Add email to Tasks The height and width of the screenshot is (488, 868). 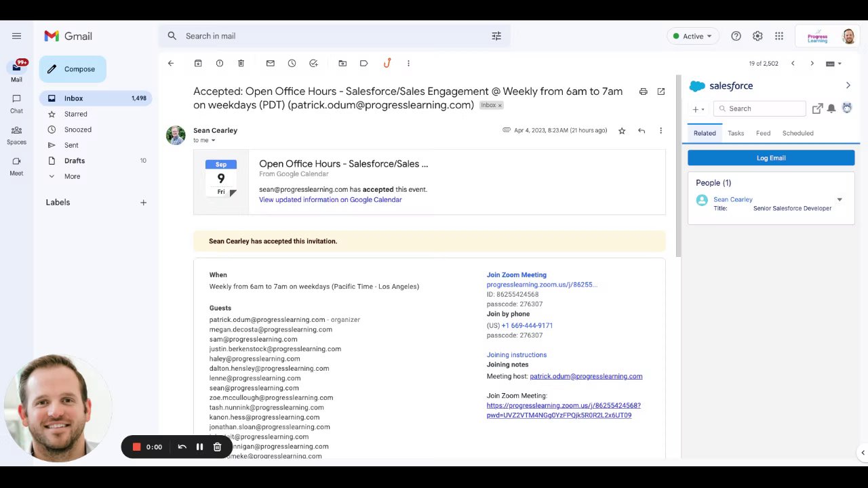click(313, 63)
